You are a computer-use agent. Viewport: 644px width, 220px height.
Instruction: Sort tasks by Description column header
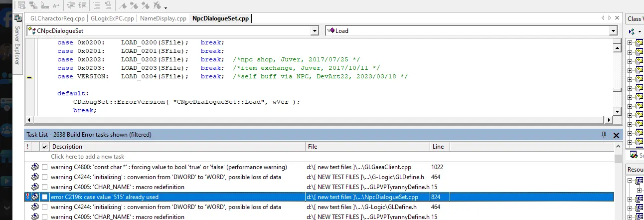(x=177, y=147)
